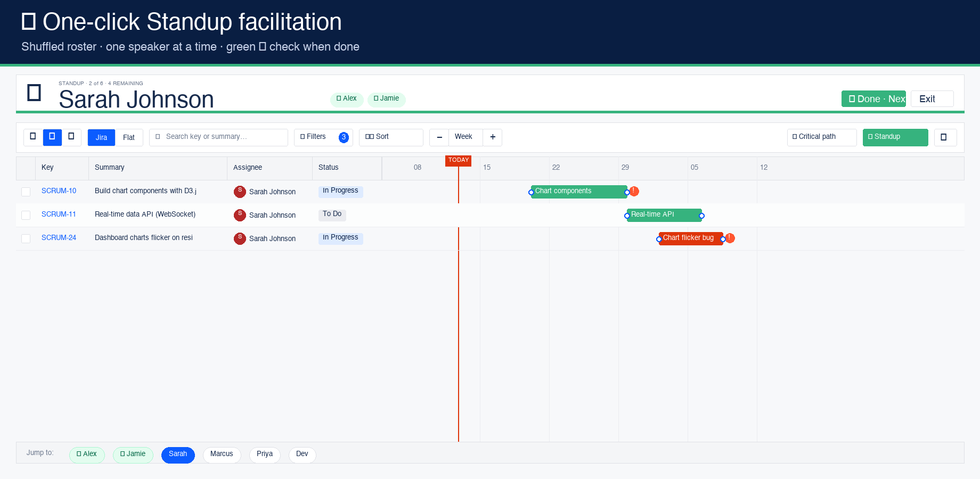Image resolution: width=980 pixels, height=479 pixels.
Task: Zoom in using the plus button
Action: [x=493, y=137]
